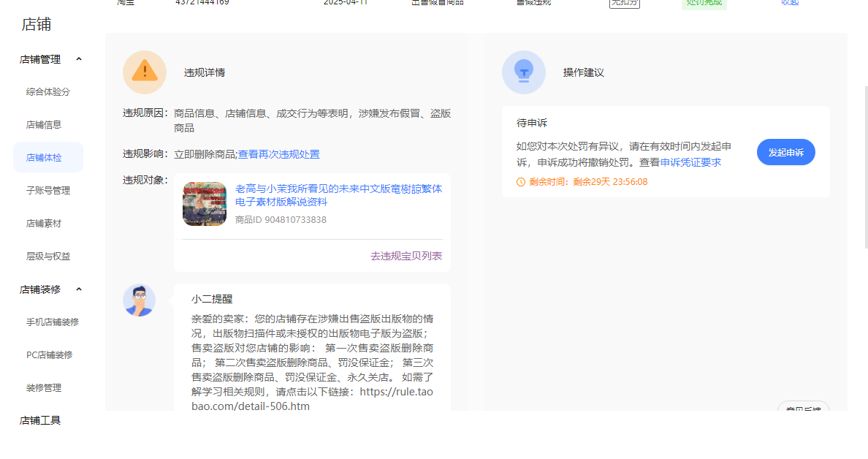This screenshot has width=868, height=459.
Task: Open 层级与权益 in sidebar
Action: (48, 257)
